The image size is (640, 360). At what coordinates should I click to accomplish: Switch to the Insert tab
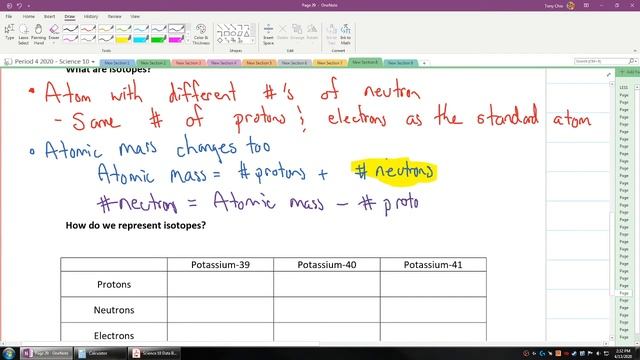49,17
